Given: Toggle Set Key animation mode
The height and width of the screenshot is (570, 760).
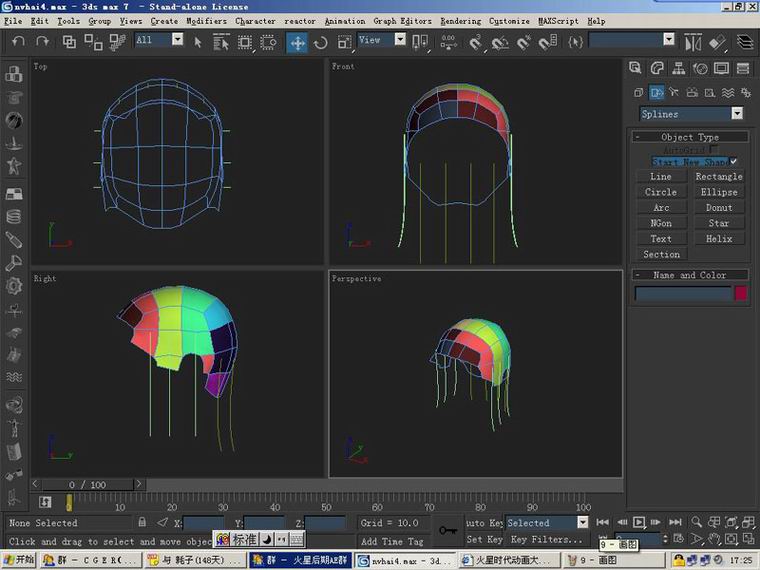Looking at the screenshot, I should [484, 539].
